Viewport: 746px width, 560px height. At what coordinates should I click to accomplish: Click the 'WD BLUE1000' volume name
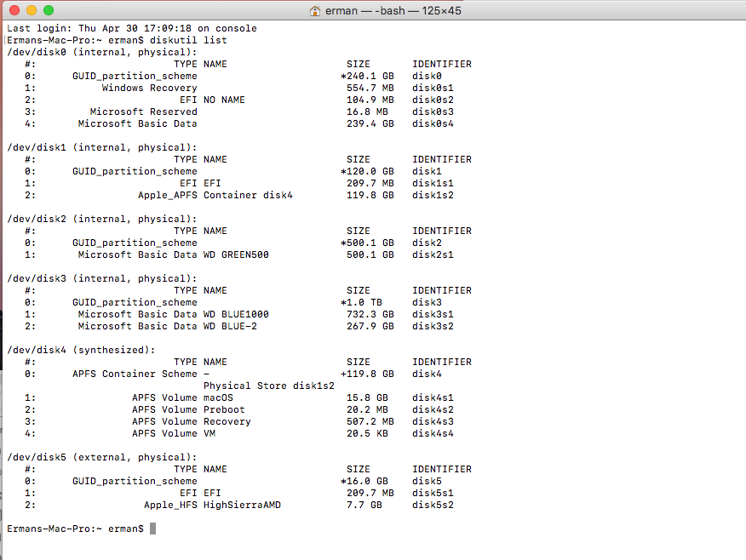coord(236,314)
